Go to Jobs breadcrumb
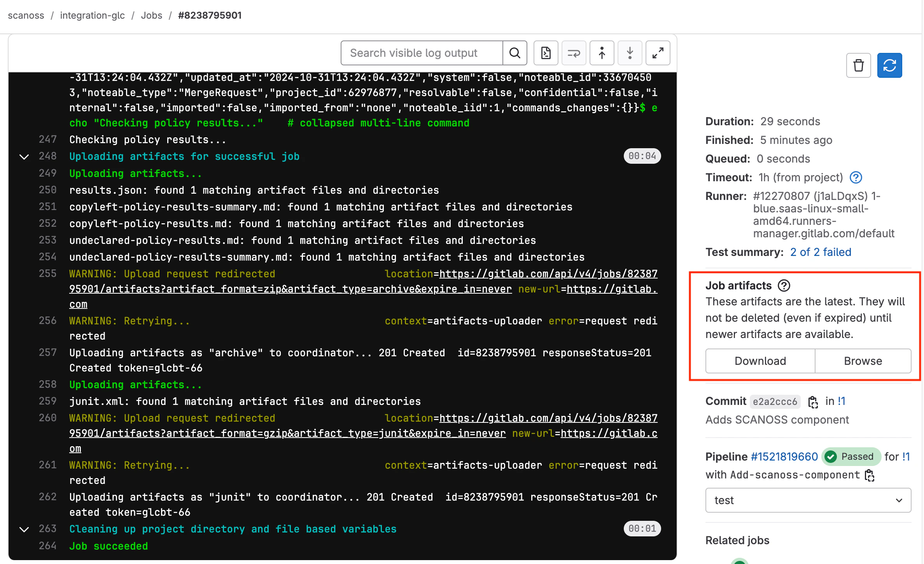Screen dimensions: 924x564 [151, 16]
